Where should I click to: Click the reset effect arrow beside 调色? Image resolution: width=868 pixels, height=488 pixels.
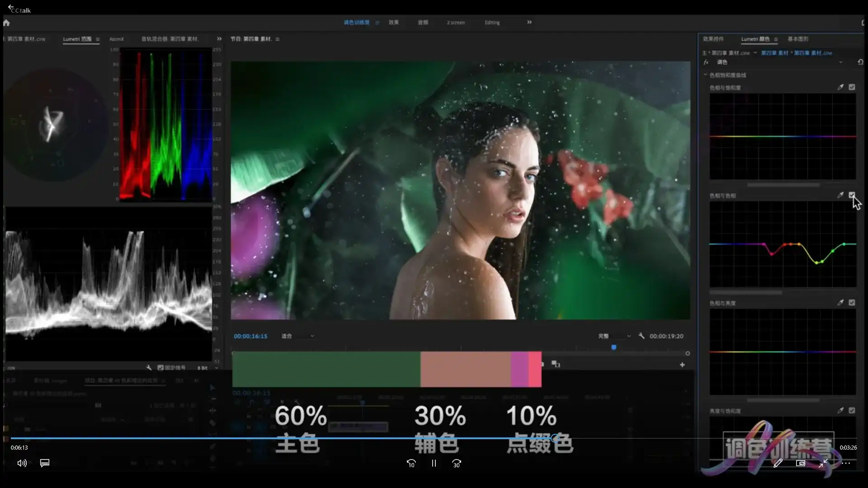[860, 62]
